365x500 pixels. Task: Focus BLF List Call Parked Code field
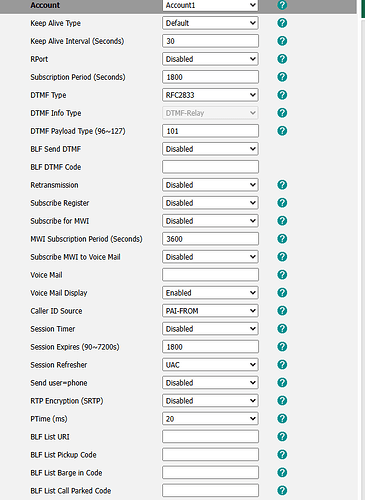(x=210, y=491)
